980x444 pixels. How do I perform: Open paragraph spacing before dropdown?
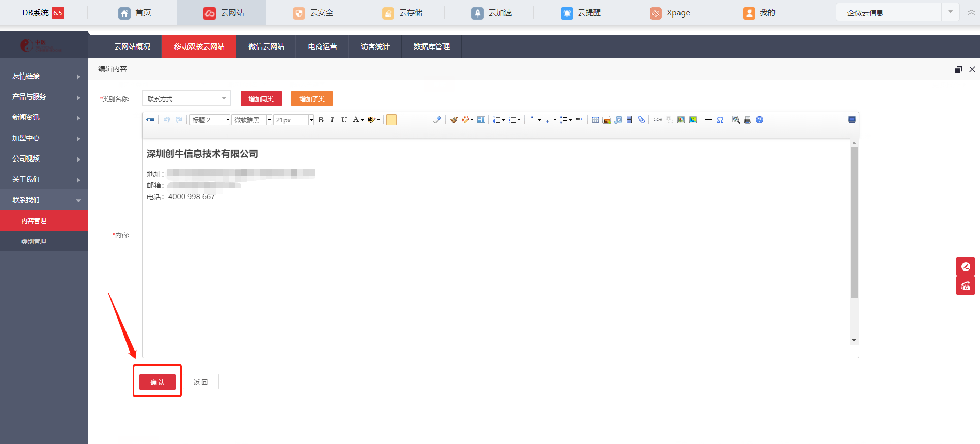[534, 120]
